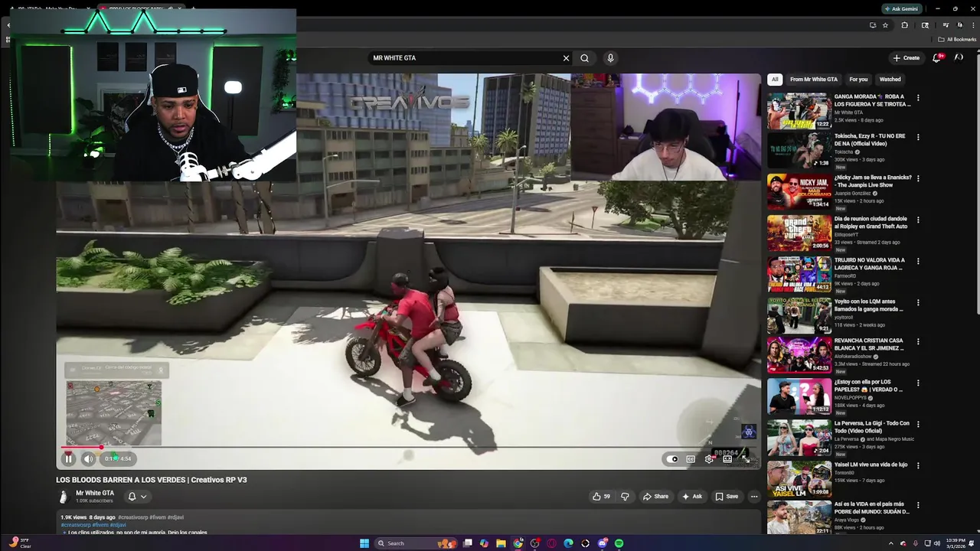Open the Mr White GTA channel name link
980x551 pixels.
point(95,493)
